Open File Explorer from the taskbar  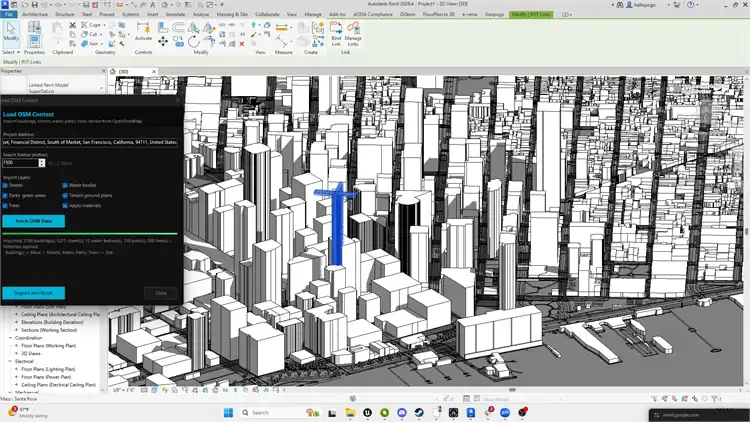pyautogui.click(x=350, y=412)
